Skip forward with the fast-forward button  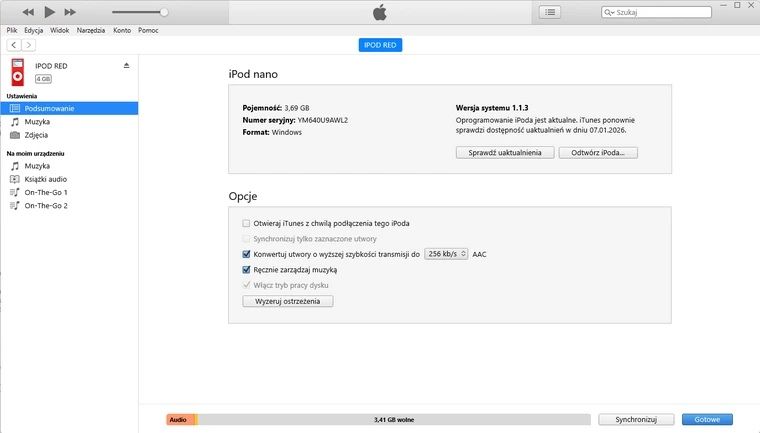click(70, 12)
